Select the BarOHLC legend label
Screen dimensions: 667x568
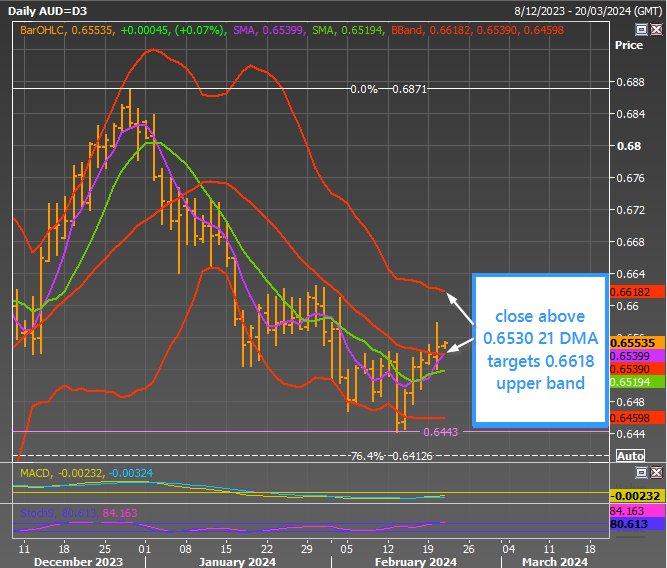click(42, 30)
